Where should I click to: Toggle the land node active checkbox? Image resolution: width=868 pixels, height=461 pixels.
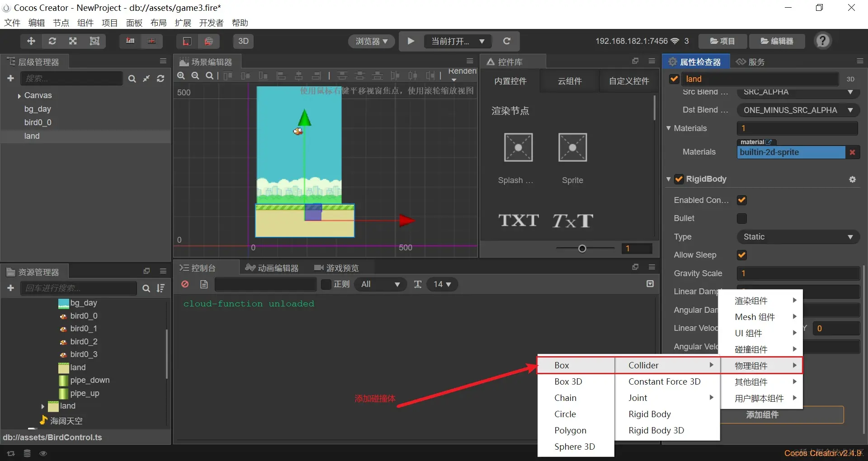674,79
